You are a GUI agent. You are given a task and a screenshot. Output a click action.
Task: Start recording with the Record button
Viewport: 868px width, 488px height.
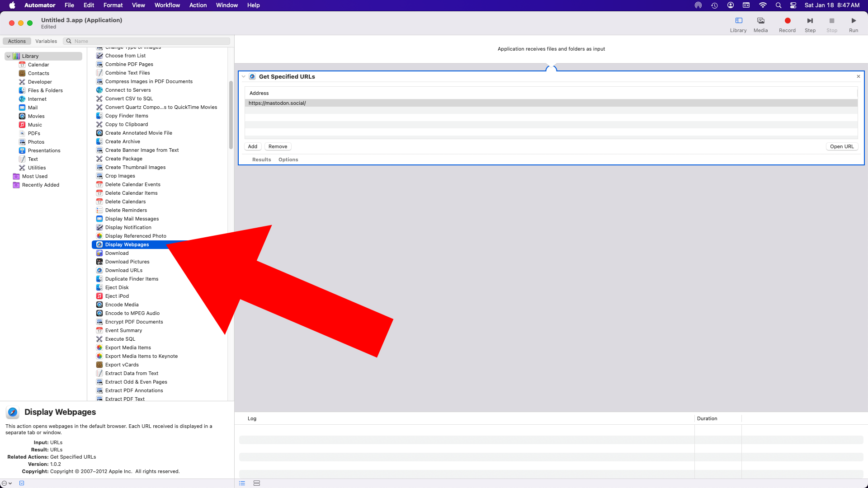787,25
